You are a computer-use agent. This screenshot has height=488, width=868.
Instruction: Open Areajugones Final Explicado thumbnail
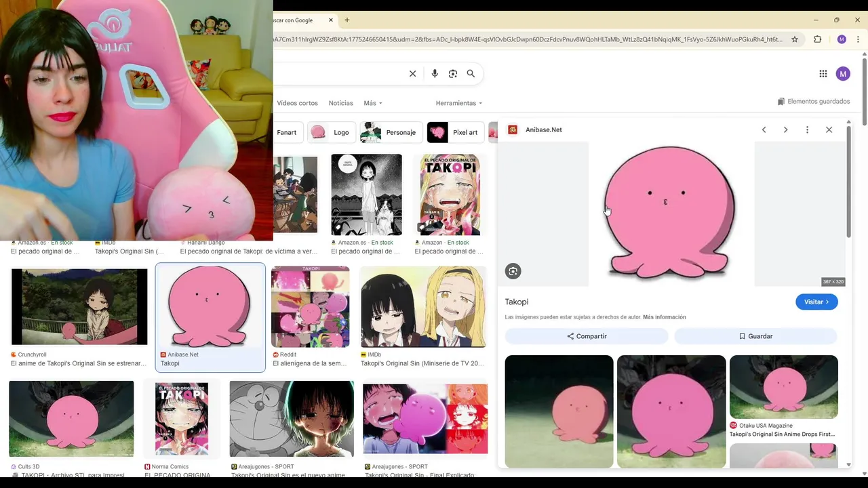[425, 419]
